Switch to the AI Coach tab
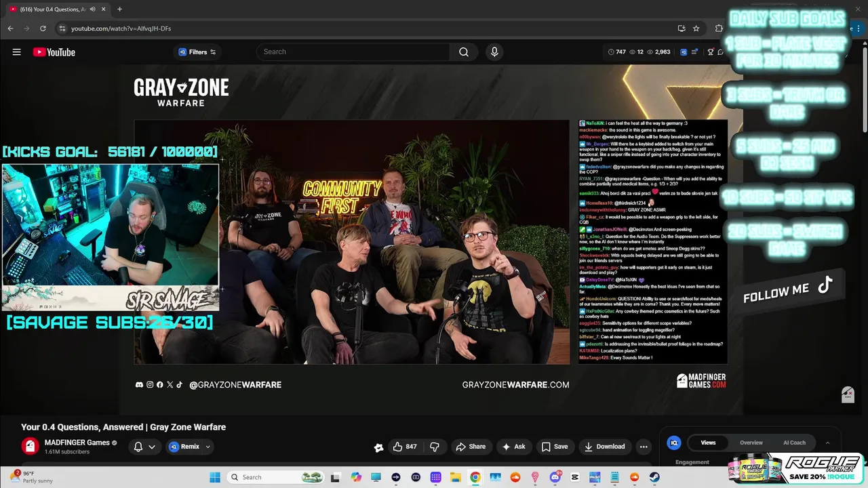The image size is (868, 488). point(794,443)
